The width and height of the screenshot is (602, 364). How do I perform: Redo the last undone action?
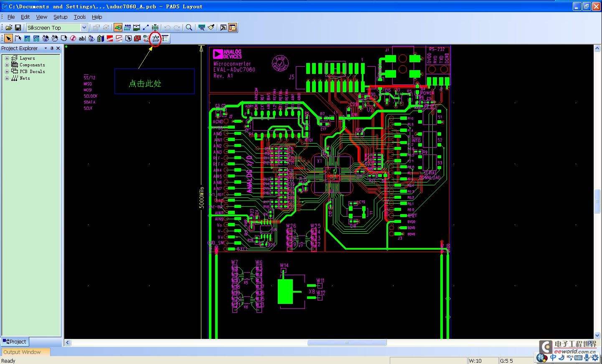coord(177,28)
